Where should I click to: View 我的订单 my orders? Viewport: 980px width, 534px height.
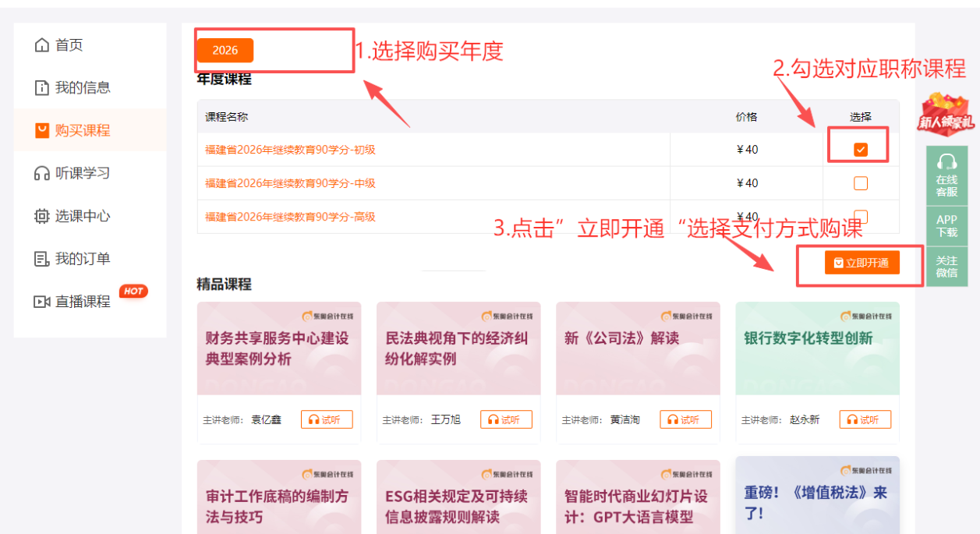(73, 258)
